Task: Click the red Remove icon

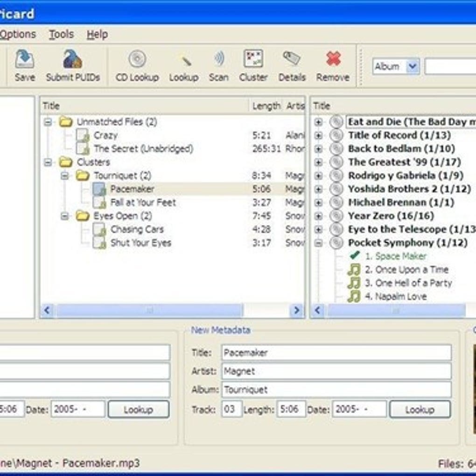Action: coord(333,59)
